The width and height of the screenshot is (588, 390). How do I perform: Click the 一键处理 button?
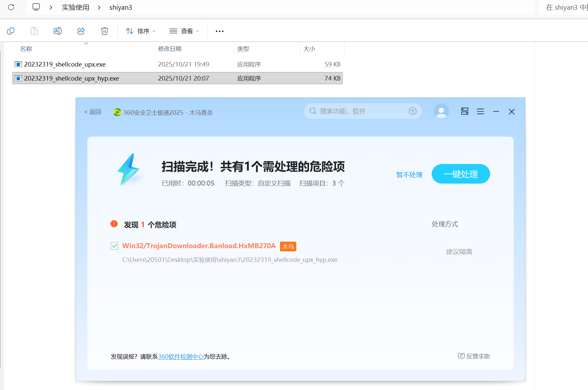(x=461, y=174)
